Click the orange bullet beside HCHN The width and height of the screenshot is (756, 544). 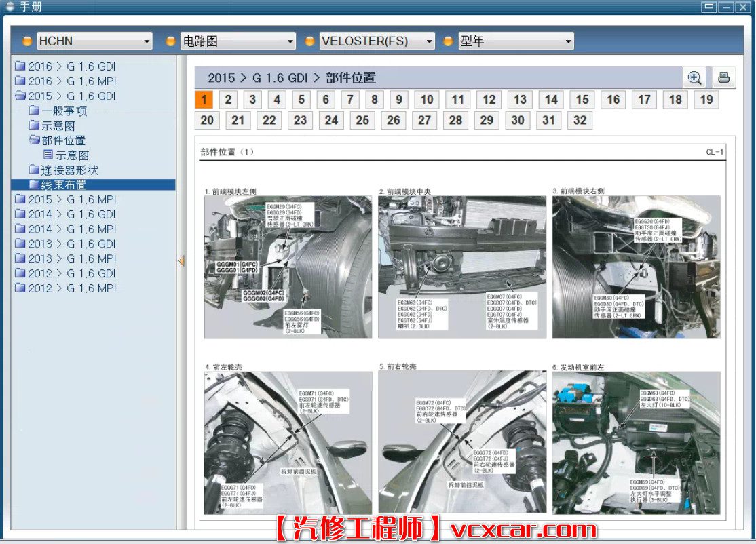tap(27, 41)
